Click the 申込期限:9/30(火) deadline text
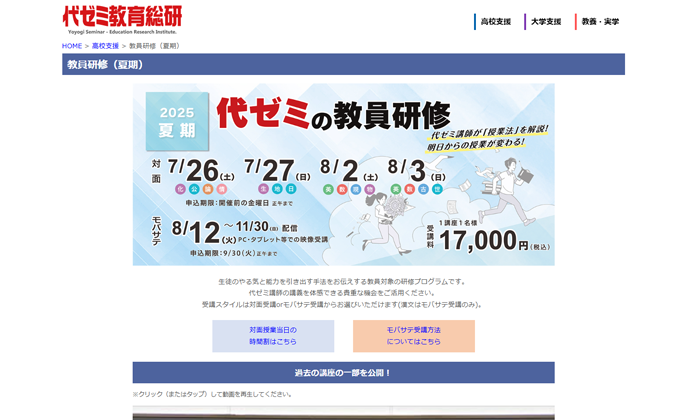The width and height of the screenshot is (700, 420). click(x=233, y=254)
